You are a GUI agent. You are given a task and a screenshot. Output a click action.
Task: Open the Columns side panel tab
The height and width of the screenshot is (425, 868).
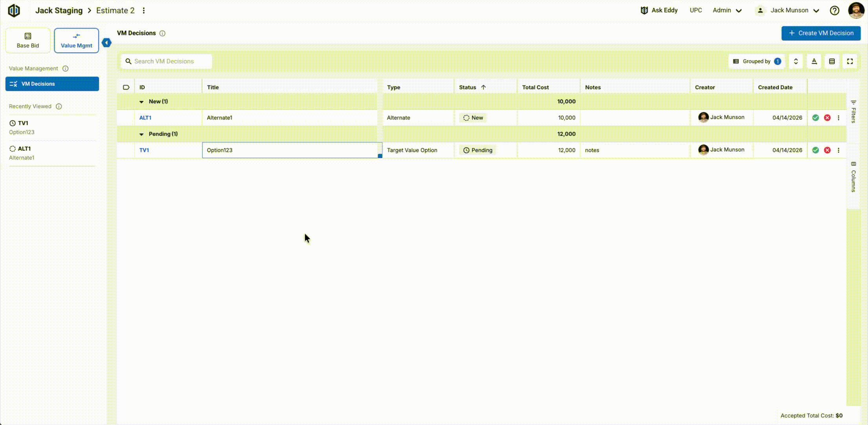853,177
